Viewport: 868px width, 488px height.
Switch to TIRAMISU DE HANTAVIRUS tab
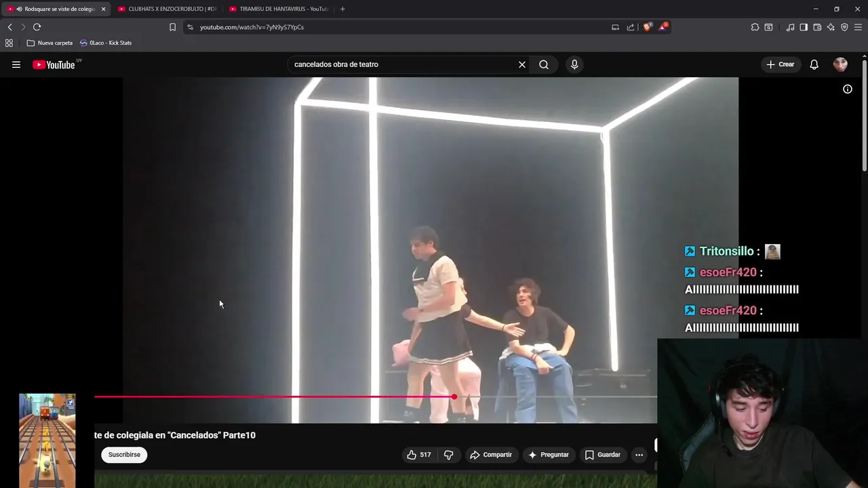point(279,9)
